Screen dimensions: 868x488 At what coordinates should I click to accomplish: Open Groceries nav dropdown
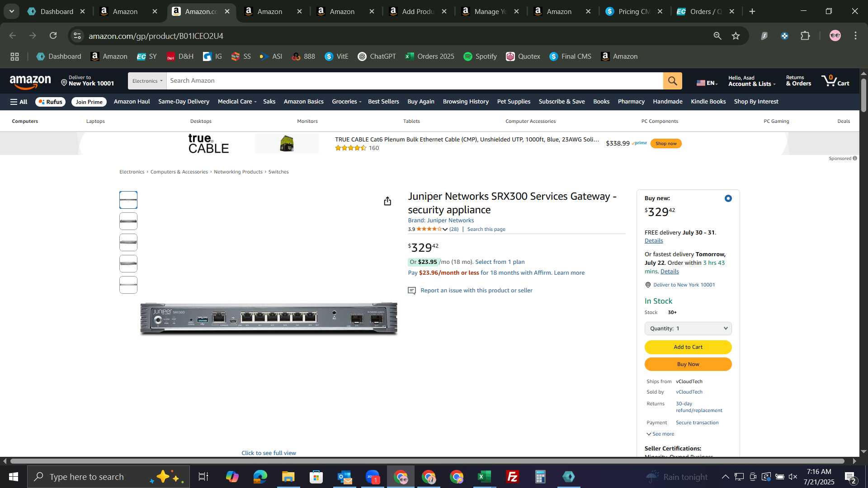[346, 102]
